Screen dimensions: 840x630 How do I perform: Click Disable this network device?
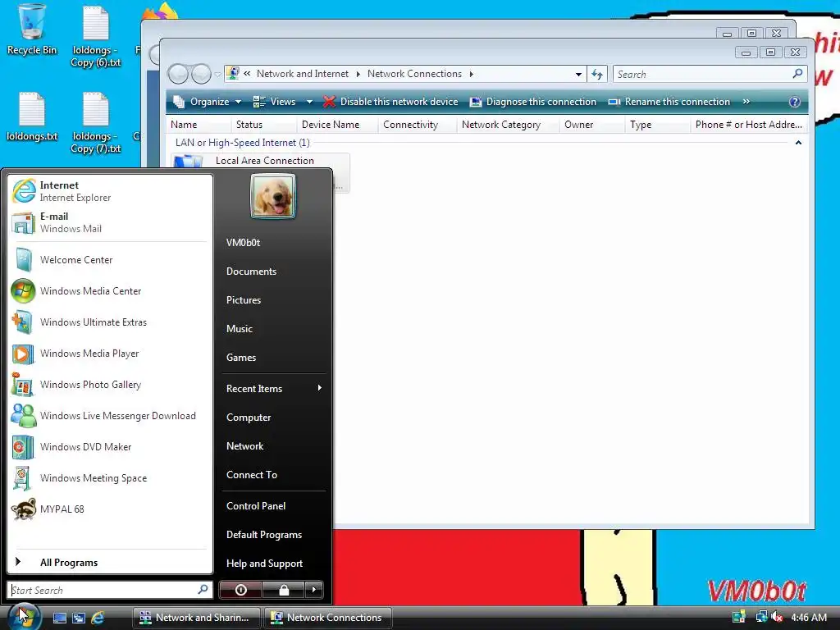pos(391,102)
